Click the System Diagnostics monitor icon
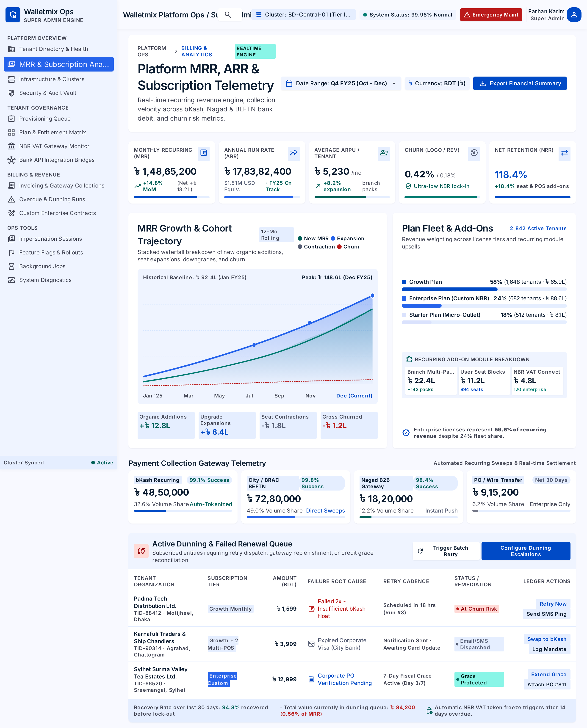Viewport: 587px width, 728px height. 11,280
